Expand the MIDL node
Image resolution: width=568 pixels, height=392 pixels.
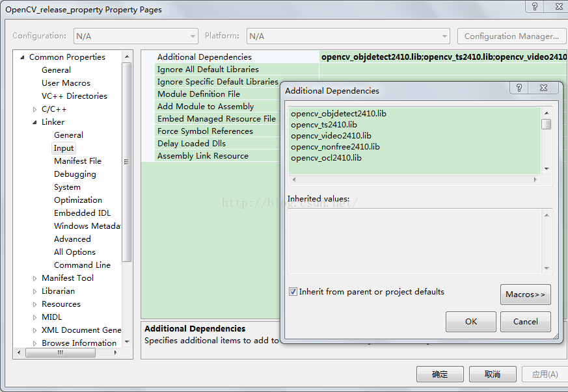[34, 317]
